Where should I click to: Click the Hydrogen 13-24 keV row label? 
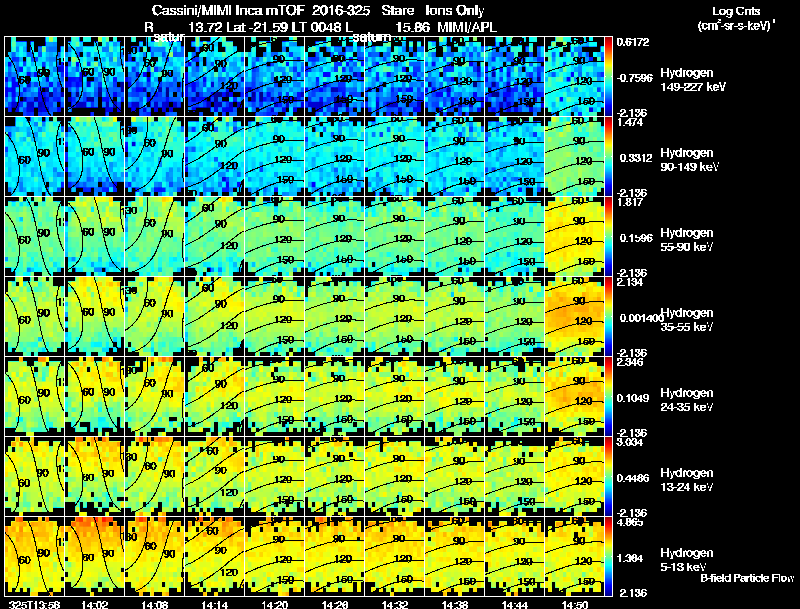pos(687,480)
